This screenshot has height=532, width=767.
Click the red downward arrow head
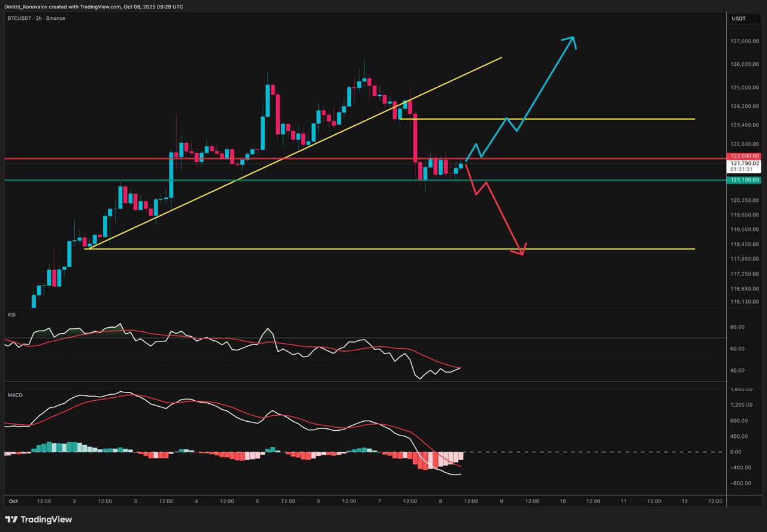[x=521, y=250]
